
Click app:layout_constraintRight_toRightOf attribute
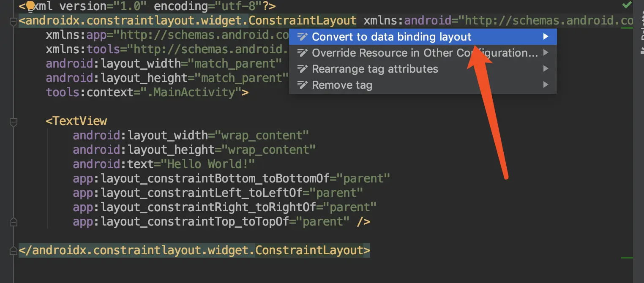tap(225, 207)
